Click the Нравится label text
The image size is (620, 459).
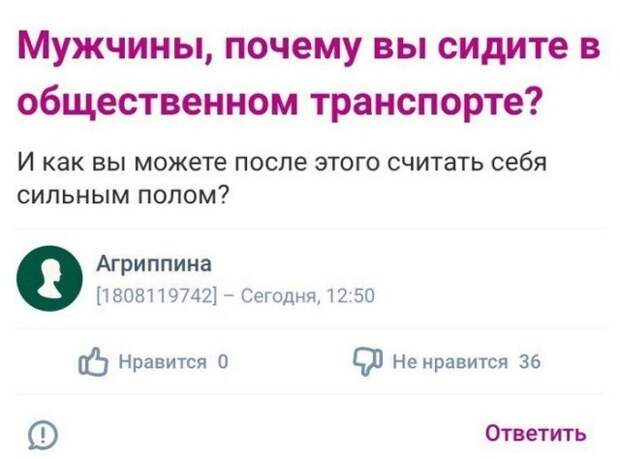[163, 362]
